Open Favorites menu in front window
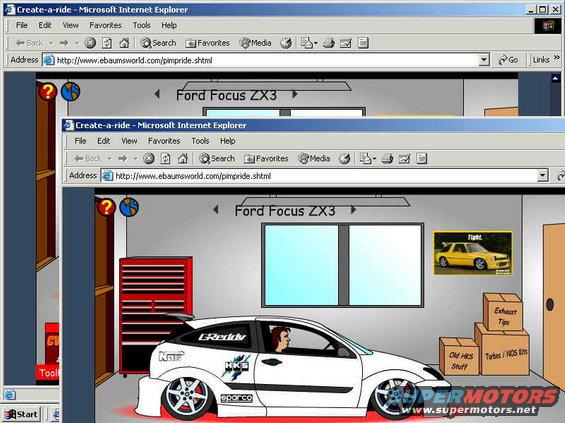This screenshot has height=423, width=565. tap(164, 141)
